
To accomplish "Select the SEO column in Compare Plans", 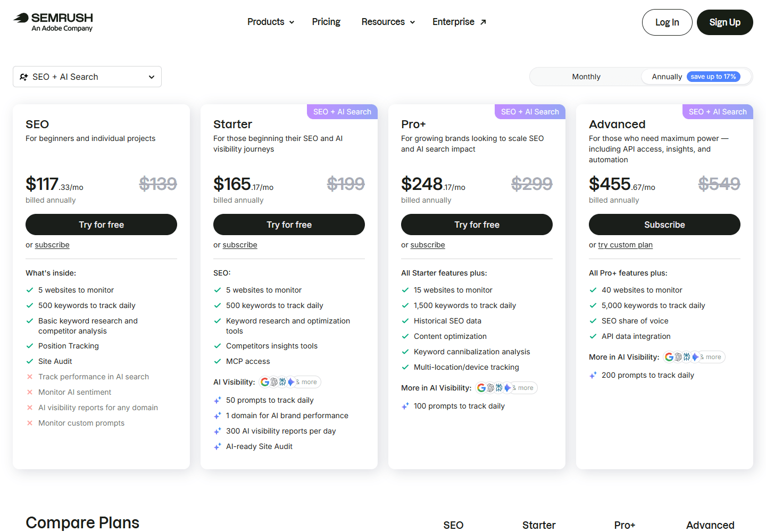I will [453, 525].
